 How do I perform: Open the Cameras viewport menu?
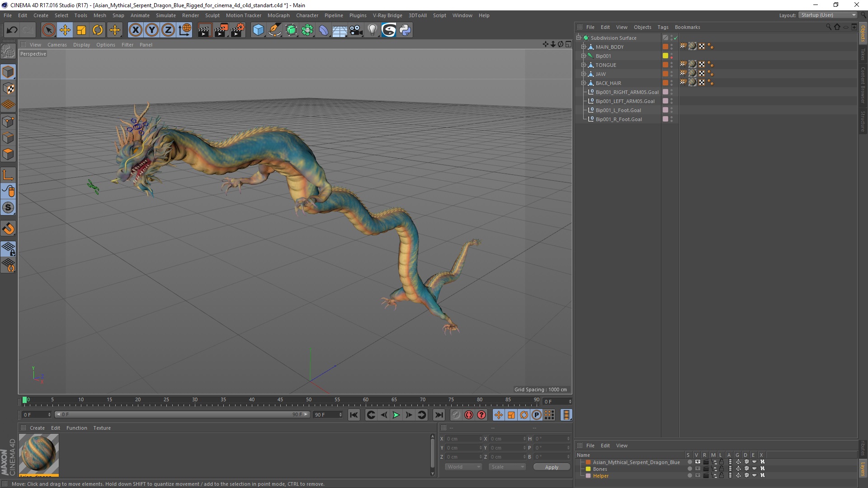(x=57, y=45)
